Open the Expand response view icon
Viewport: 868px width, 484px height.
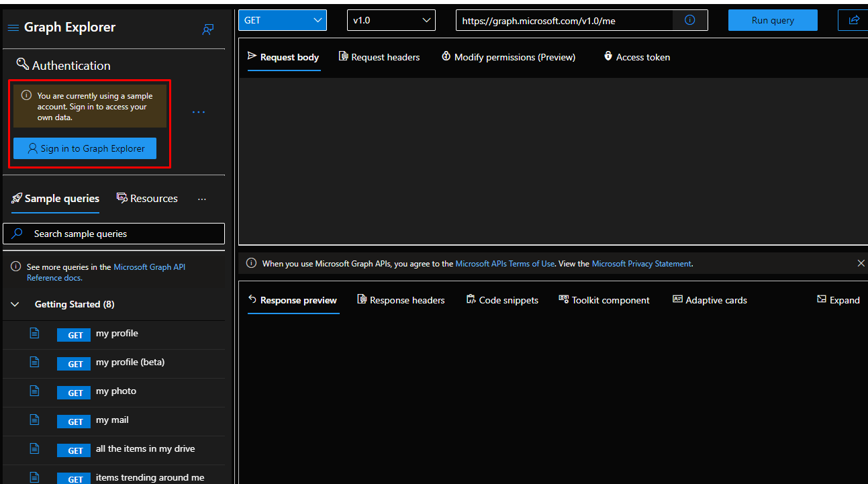822,299
